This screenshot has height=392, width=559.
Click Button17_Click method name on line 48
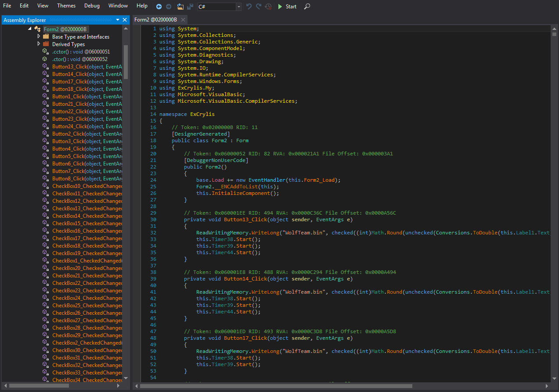click(245, 338)
